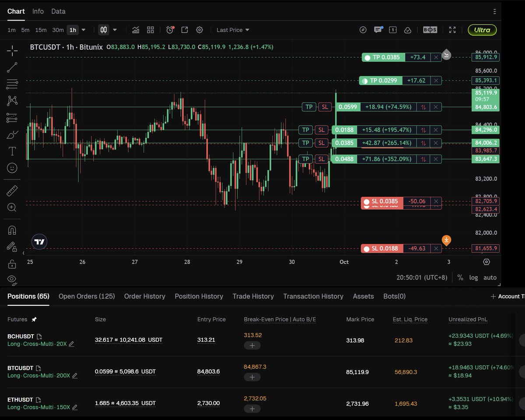Switch to the 30m timeframe
Image resolution: width=525 pixels, height=420 pixels.
point(58,30)
